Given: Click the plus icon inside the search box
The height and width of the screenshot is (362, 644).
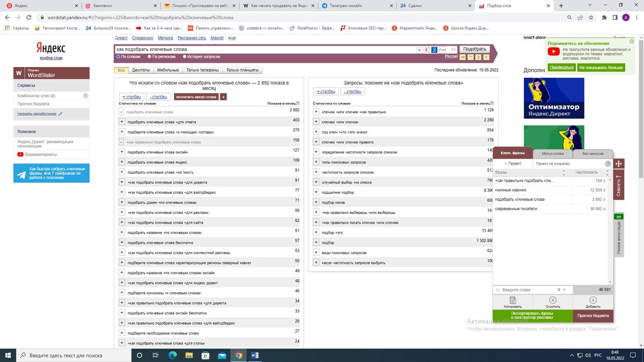Looking at the screenshot, I should [x=419, y=49].
